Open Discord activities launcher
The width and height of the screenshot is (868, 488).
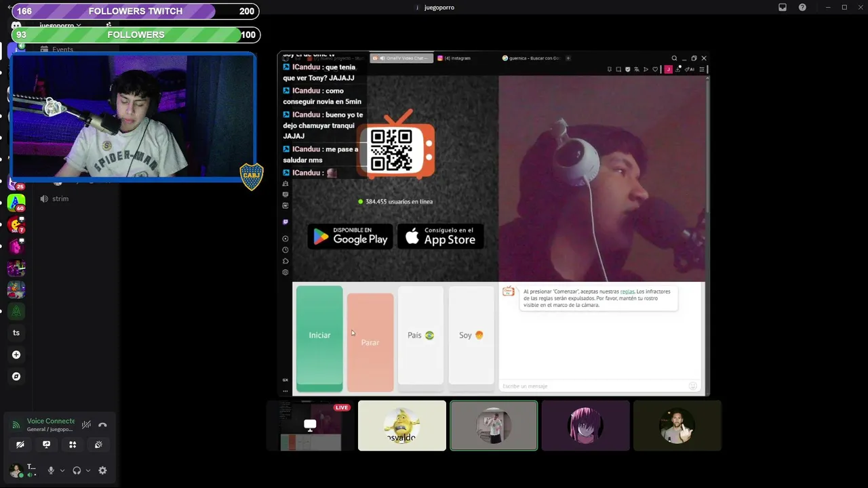pos(73,445)
